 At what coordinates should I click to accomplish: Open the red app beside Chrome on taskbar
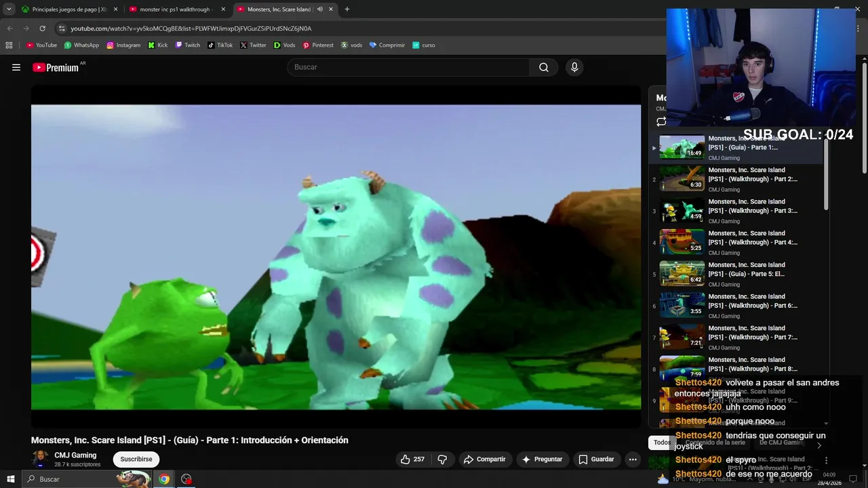[x=186, y=479]
